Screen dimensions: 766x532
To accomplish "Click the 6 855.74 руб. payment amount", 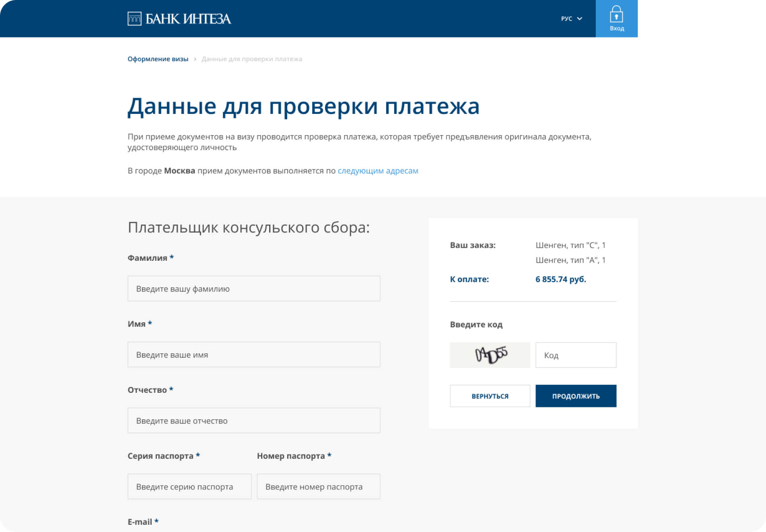I will point(560,279).
